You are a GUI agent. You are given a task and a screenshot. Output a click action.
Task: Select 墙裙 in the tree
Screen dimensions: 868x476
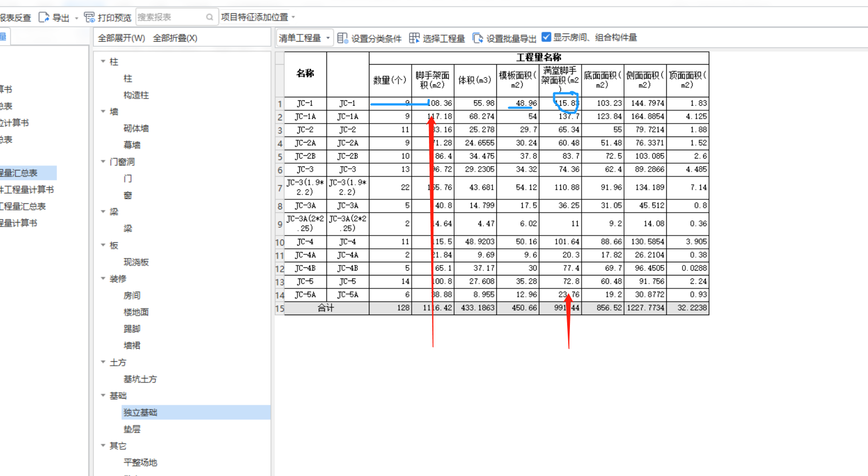click(x=131, y=346)
